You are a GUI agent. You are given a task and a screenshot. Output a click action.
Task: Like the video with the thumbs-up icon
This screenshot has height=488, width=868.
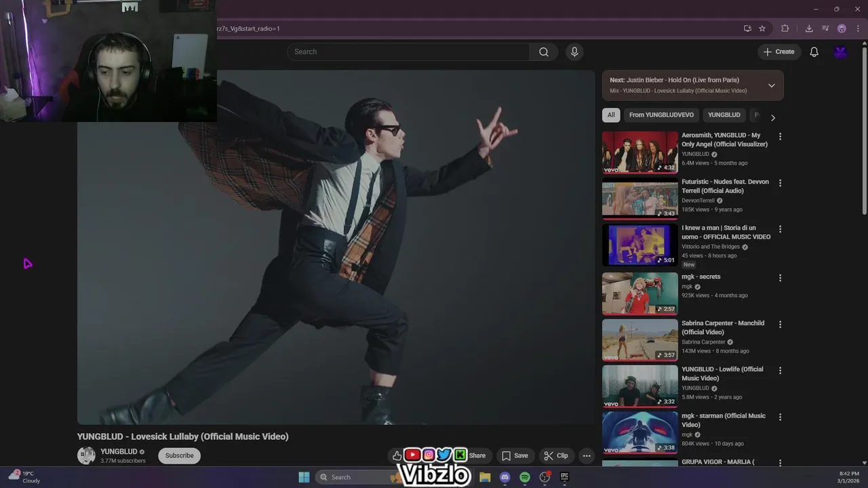[397, 455]
